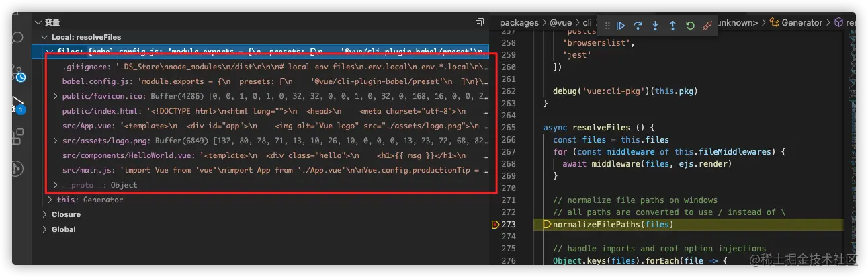
Task: Click 'await middleware(files, ejs.render)' line
Action: (647, 163)
